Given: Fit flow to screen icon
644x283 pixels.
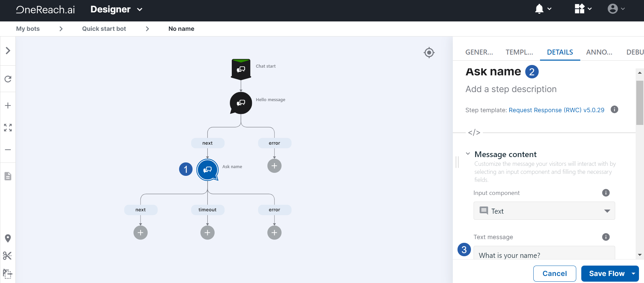Looking at the screenshot, I should [x=8, y=128].
